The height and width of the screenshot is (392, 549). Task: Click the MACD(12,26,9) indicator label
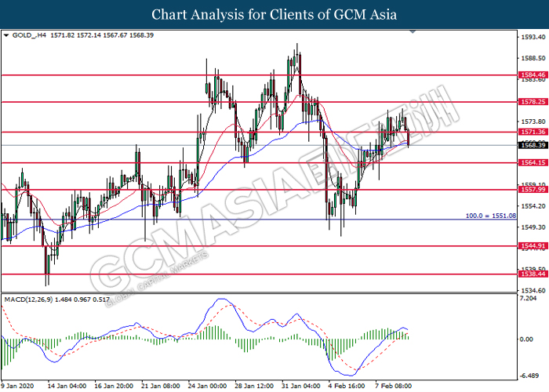[28, 299]
